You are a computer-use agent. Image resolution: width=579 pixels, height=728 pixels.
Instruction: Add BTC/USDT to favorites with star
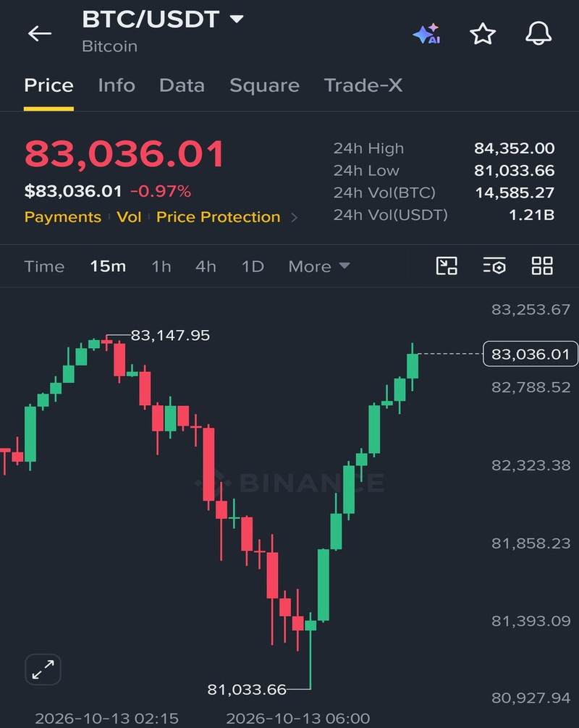[483, 34]
